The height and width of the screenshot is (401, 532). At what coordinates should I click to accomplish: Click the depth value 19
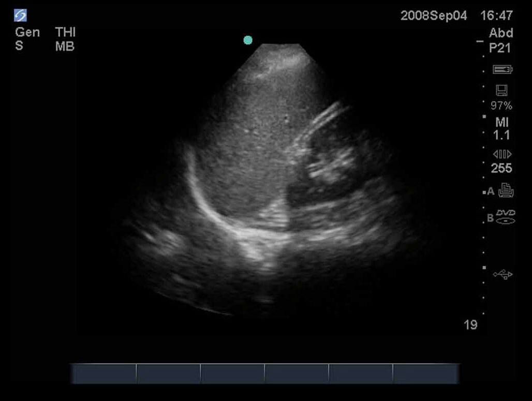[x=470, y=325]
